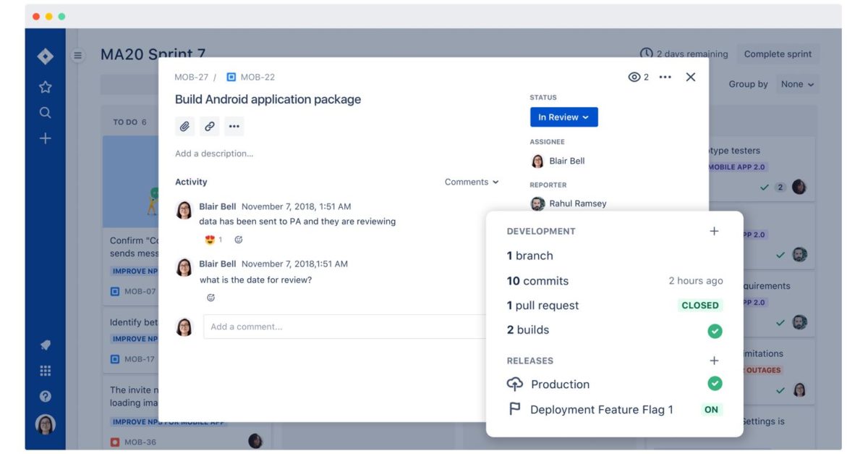Screen dimensions: 868x454
Task: Add a web link to the issue
Action: click(210, 126)
